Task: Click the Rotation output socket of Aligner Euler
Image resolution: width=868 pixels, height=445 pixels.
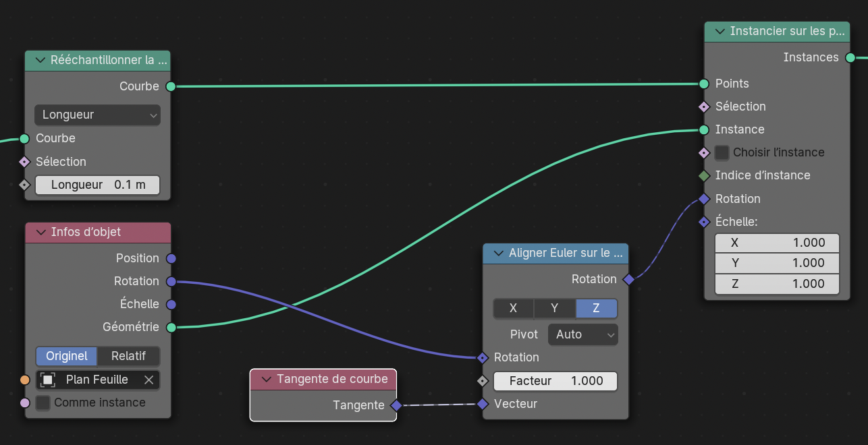Action: [628, 279]
